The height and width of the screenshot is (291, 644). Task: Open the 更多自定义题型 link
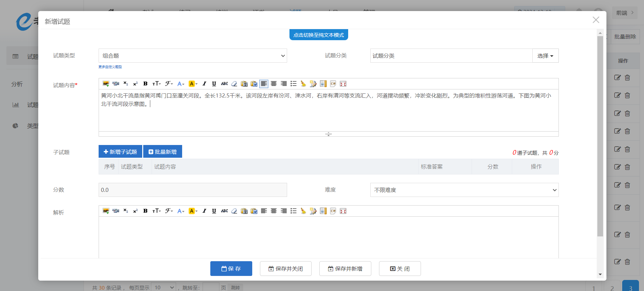tap(110, 67)
